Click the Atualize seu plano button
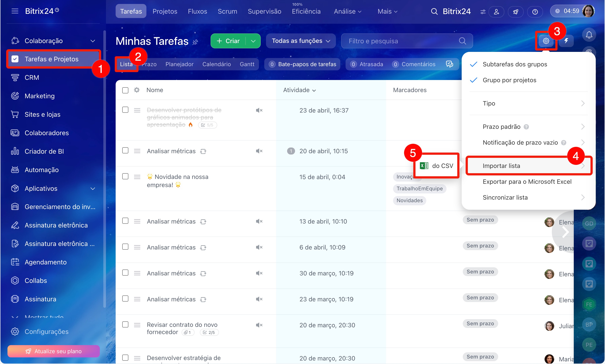This screenshot has width=605, height=364. [x=53, y=351]
